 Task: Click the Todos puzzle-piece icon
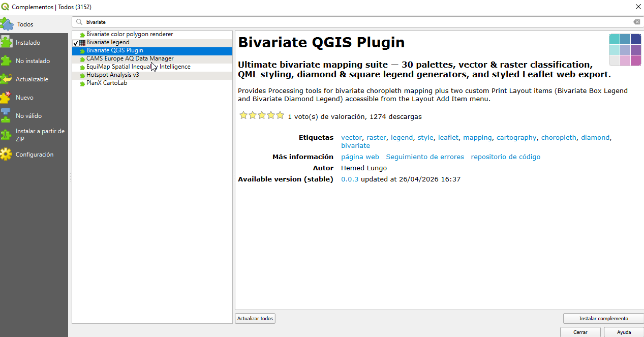pyautogui.click(x=7, y=24)
